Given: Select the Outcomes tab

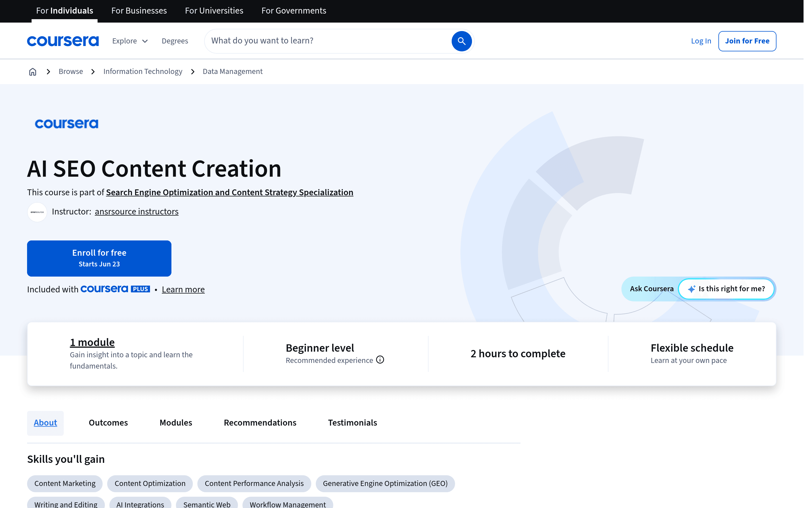Looking at the screenshot, I should click(108, 423).
